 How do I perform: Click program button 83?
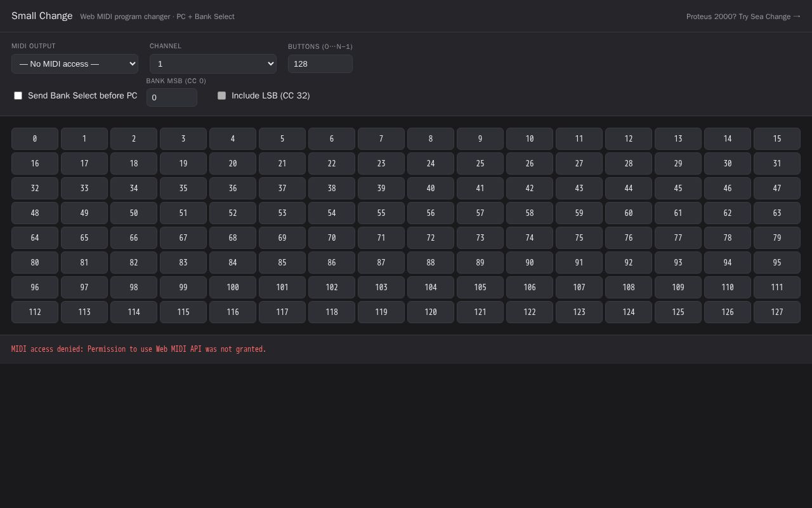click(183, 262)
